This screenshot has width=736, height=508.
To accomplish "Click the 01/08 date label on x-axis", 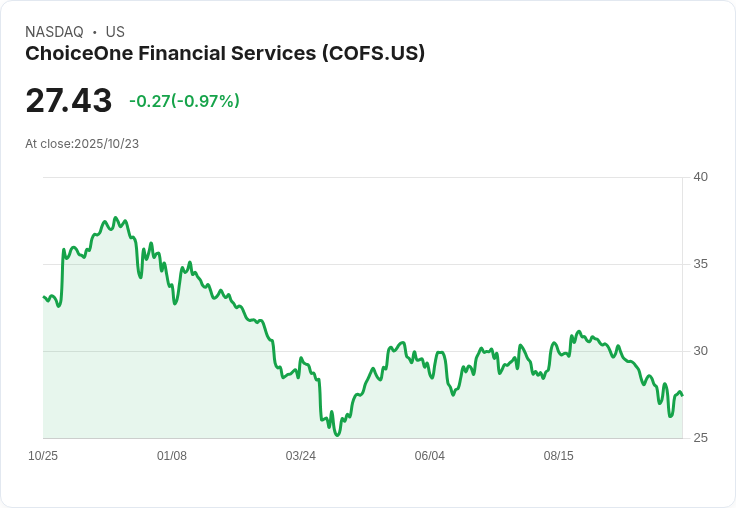I will (172, 456).
